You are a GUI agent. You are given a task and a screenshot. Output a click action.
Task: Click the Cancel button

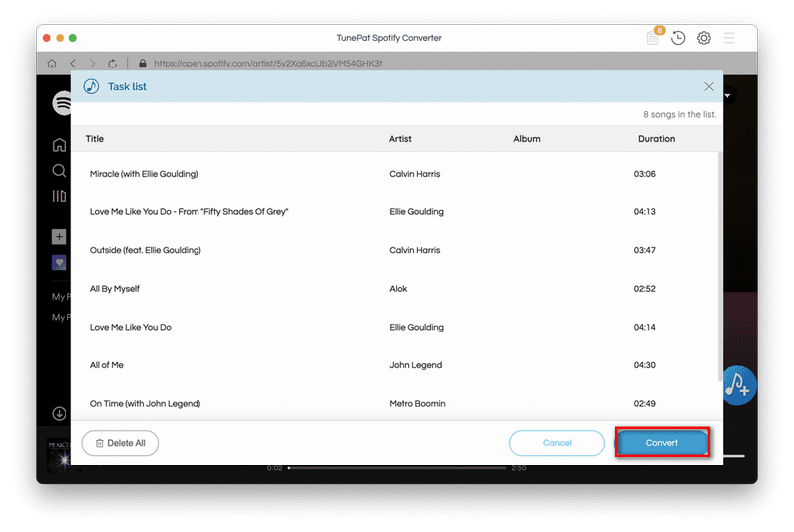point(557,443)
